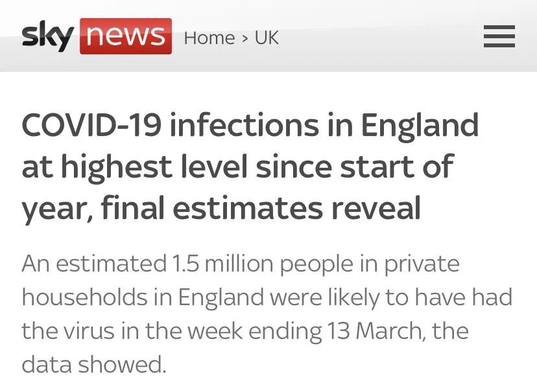Click the word 'year,' in headline
This screenshot has width=537, height=392.
[x=58, y=210]
